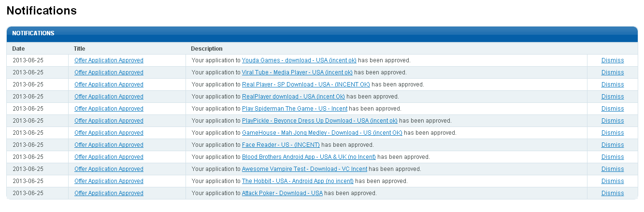Open the Viral Tube Media Player offer
644x212 pixels.
297,72
